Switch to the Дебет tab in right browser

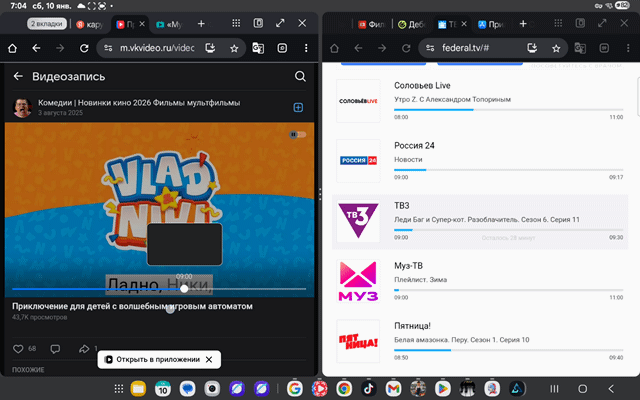point(411,22)
